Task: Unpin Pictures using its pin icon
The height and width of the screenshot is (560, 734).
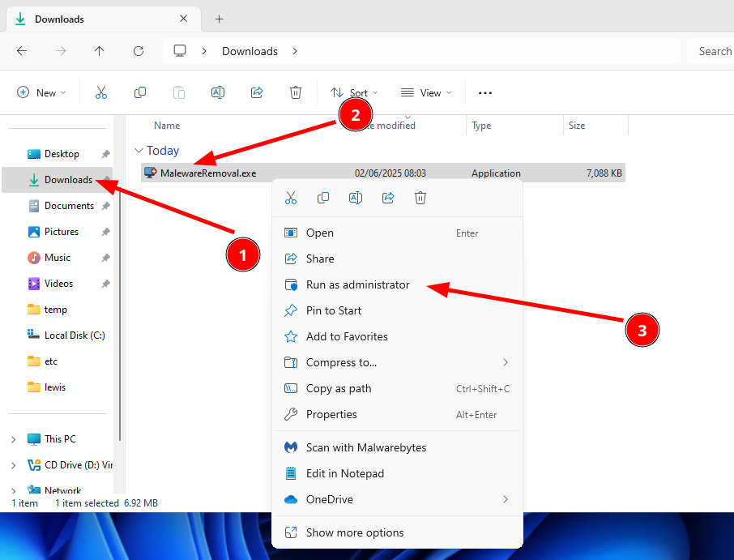Action: click(105, 232)
